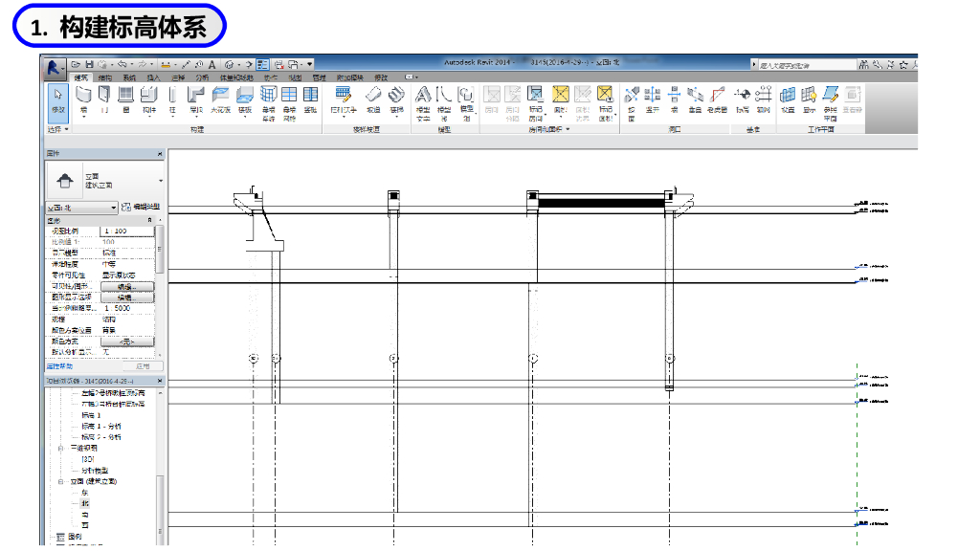
Task: Click the favorites star icon in title bar
Action: (x=902, y=64)
